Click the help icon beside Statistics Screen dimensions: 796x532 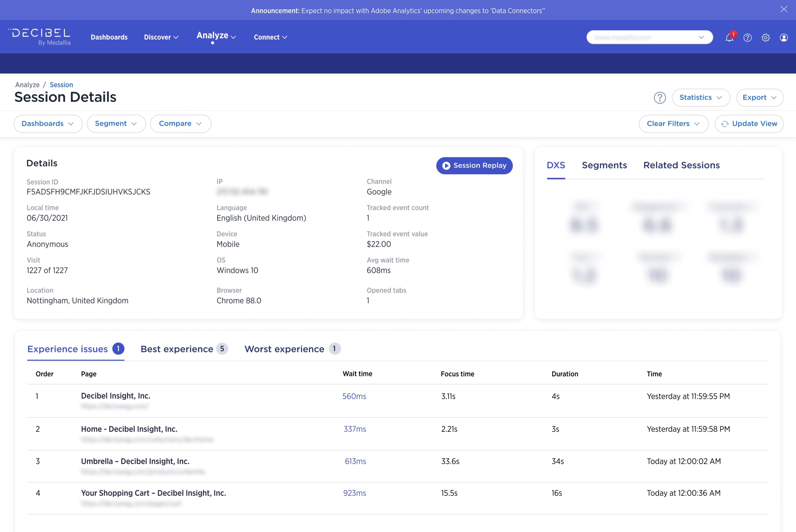pyautogui.click(x=660, y=98)
